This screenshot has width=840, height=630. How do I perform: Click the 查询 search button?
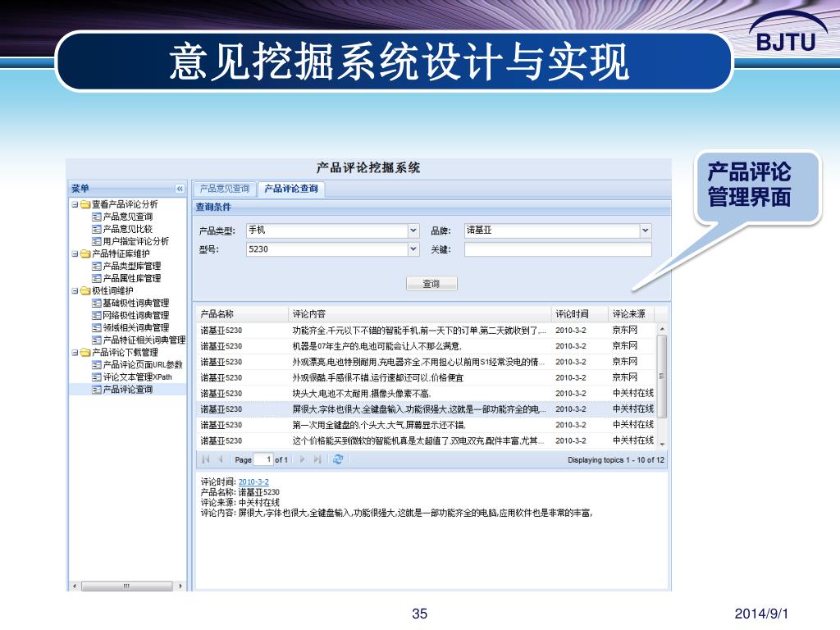tap(431, 284)
